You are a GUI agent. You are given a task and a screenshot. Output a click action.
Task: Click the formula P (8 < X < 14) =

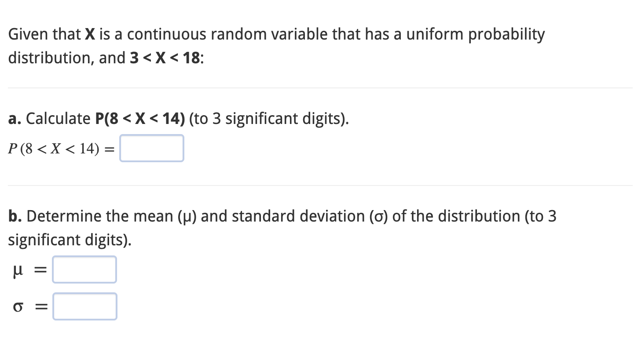[59, 149]
